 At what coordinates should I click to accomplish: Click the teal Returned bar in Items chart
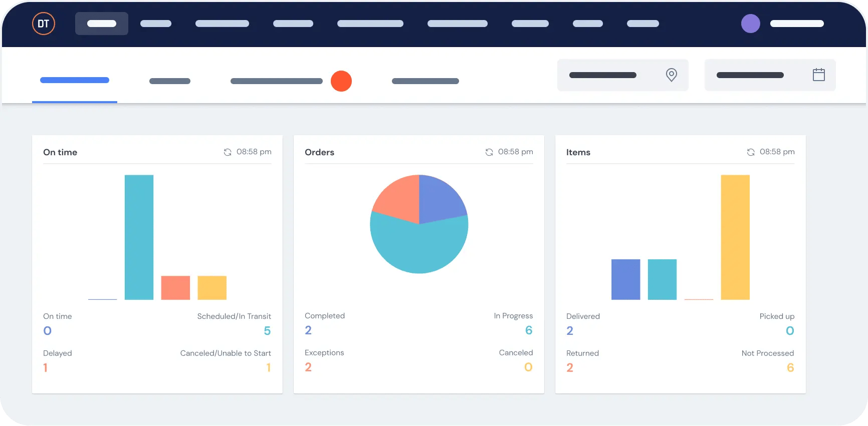pyautogui.click(x=662, y=279)
